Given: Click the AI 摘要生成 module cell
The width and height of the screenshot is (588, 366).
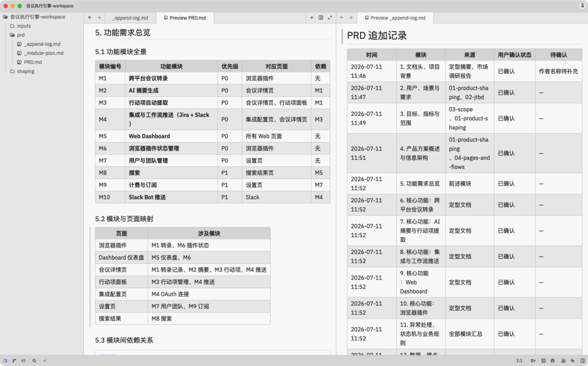Looking at the screenshot, I should pos(171,90).
